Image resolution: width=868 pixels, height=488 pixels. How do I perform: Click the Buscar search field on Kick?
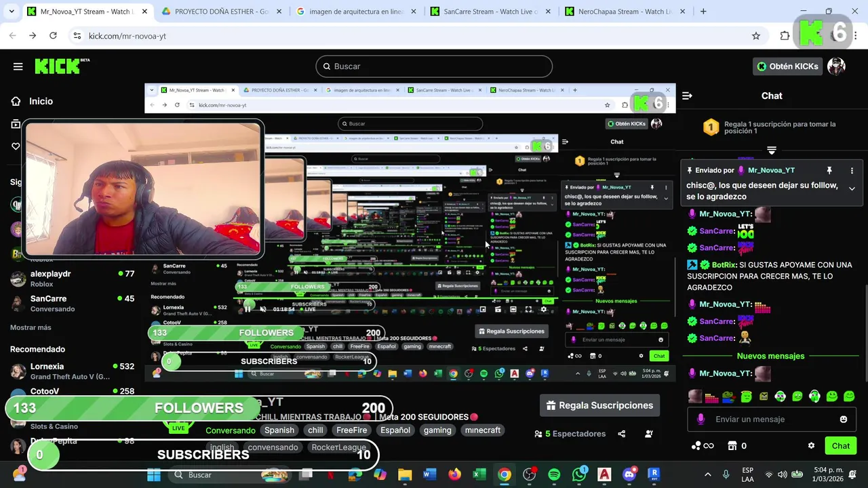[434, 66]
